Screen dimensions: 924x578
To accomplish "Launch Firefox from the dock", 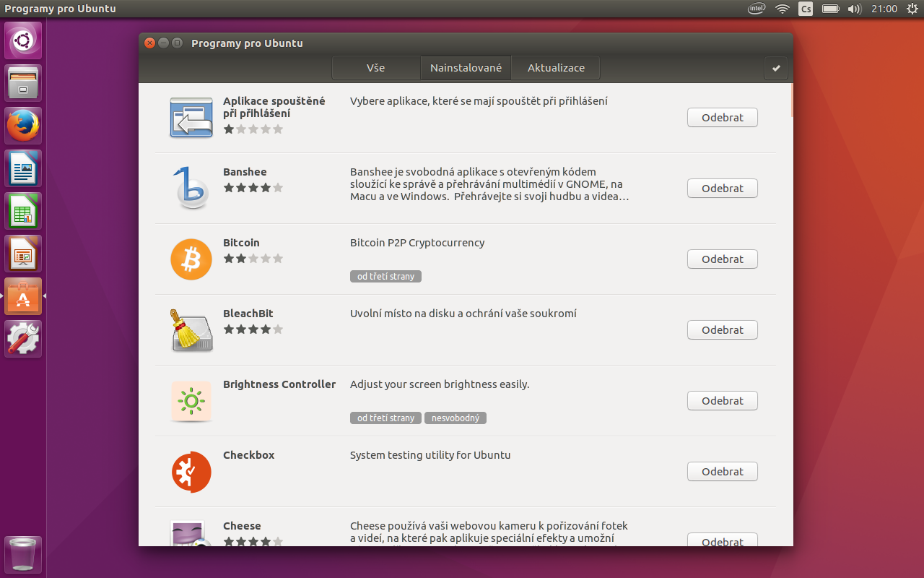I will pos(22,125).
